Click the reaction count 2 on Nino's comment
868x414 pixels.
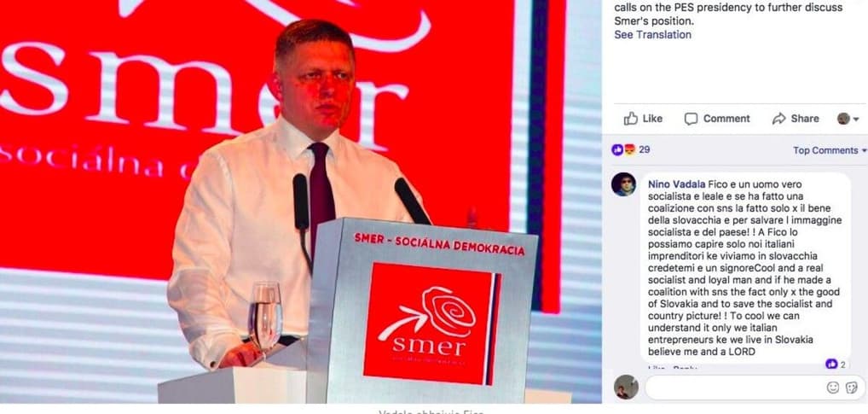[x=843, y=364]
